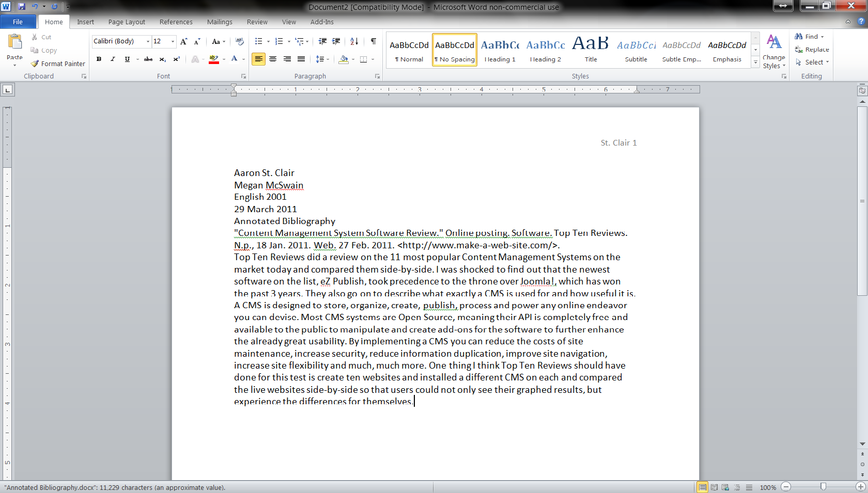Sort paragraphs using the A-Z sort icon
Image resolution: width=868 pixels, height=493 pixels.
coord(354,41)
